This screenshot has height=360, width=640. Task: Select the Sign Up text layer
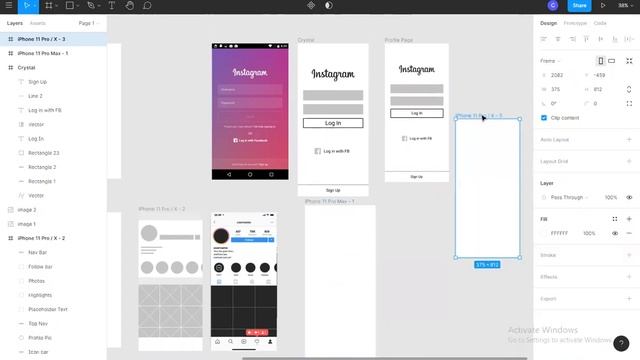pos(53,82)
